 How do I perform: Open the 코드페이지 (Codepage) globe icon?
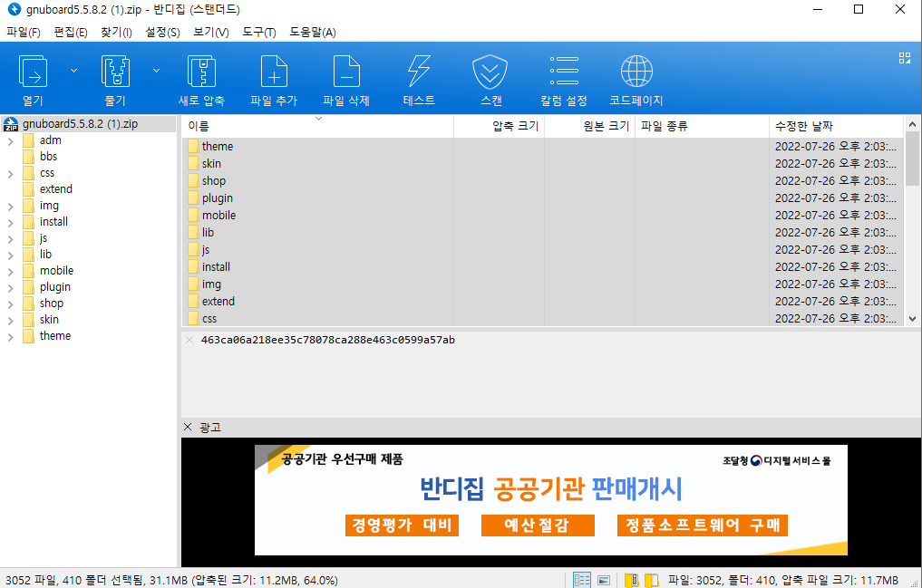pos(636,71)
